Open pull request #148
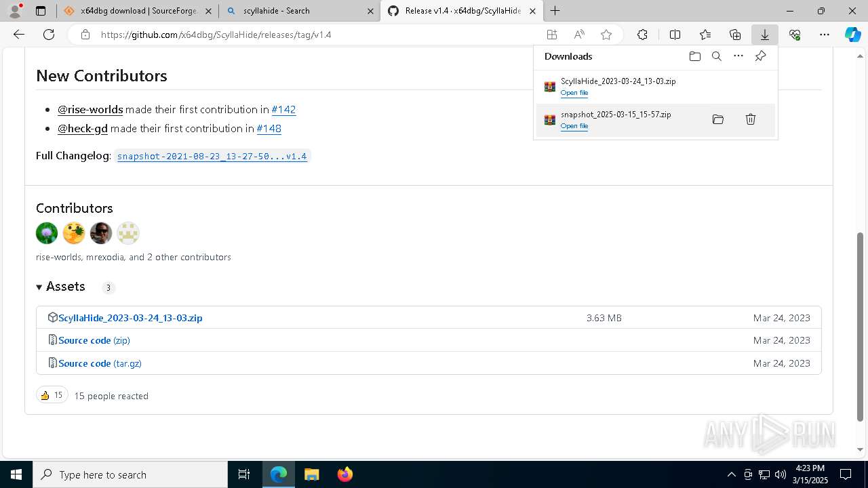The height and width of the screenshot is (488, 868). tap(269, 128)
